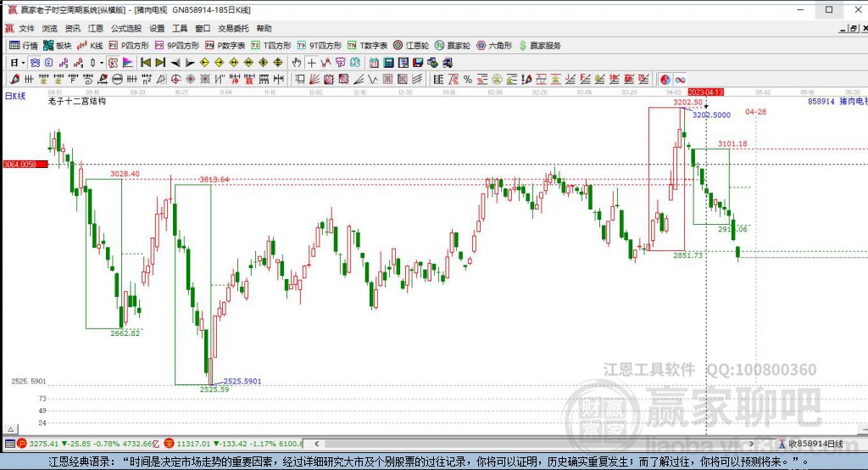Screen dimensions: 868x470
Task: Click the 3028.40 red price label
Action: point(125,173)
